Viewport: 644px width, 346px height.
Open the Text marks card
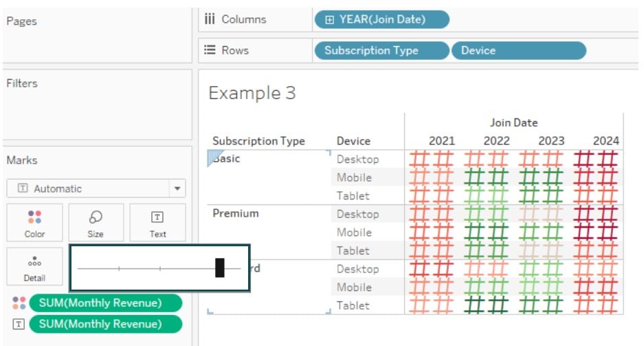pyautogui.click(x=157, y=222)
